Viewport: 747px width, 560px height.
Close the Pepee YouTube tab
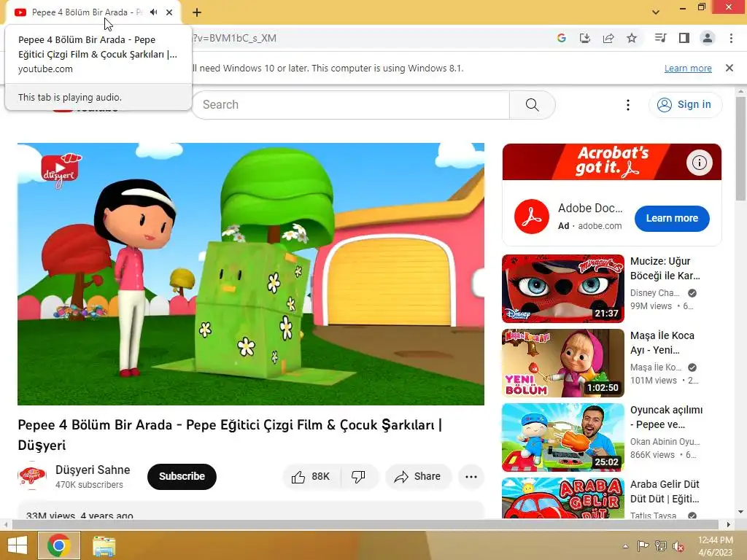pyautogui.click(x=169, y=12)
